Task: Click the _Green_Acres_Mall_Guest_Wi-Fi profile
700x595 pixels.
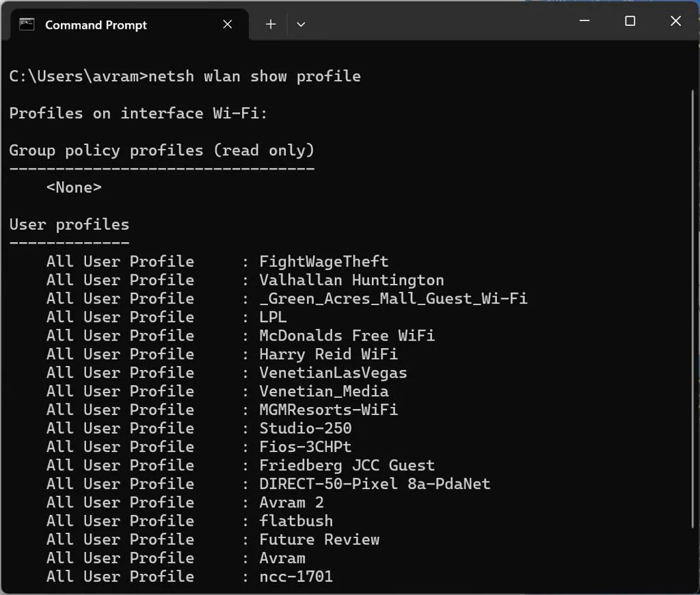Action: 393,298
